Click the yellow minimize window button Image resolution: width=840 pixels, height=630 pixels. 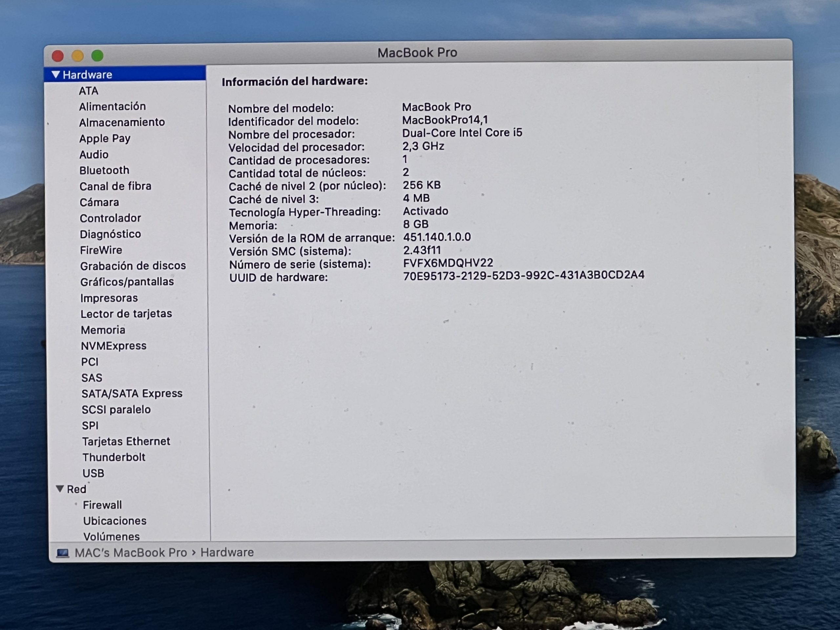(77, 56)
